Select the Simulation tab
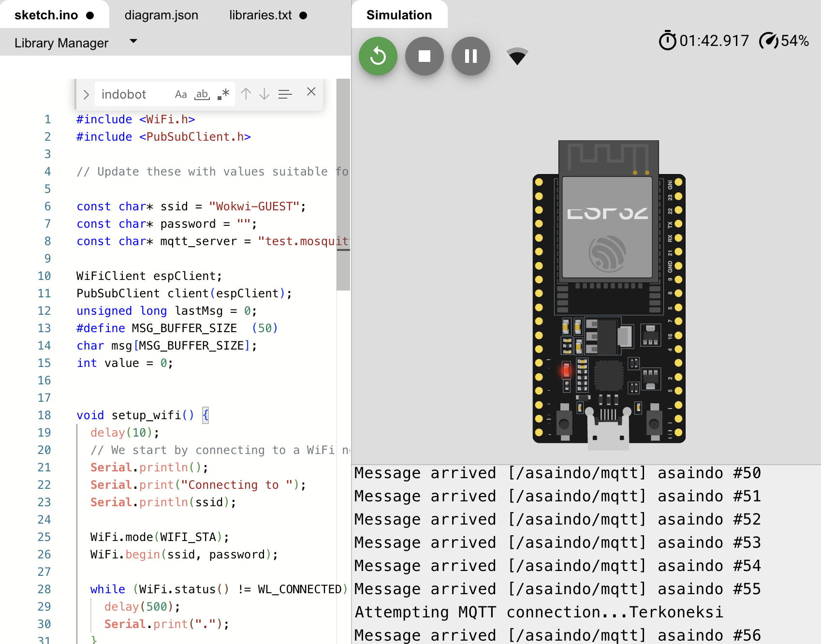This screenshot has height=644, width=821. point(399,15)
